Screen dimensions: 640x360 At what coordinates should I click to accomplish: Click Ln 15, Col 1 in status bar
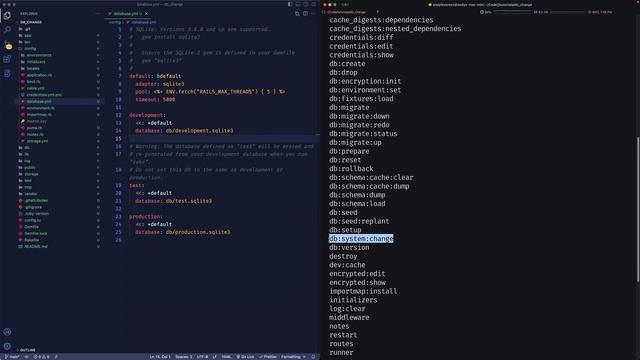160,357
